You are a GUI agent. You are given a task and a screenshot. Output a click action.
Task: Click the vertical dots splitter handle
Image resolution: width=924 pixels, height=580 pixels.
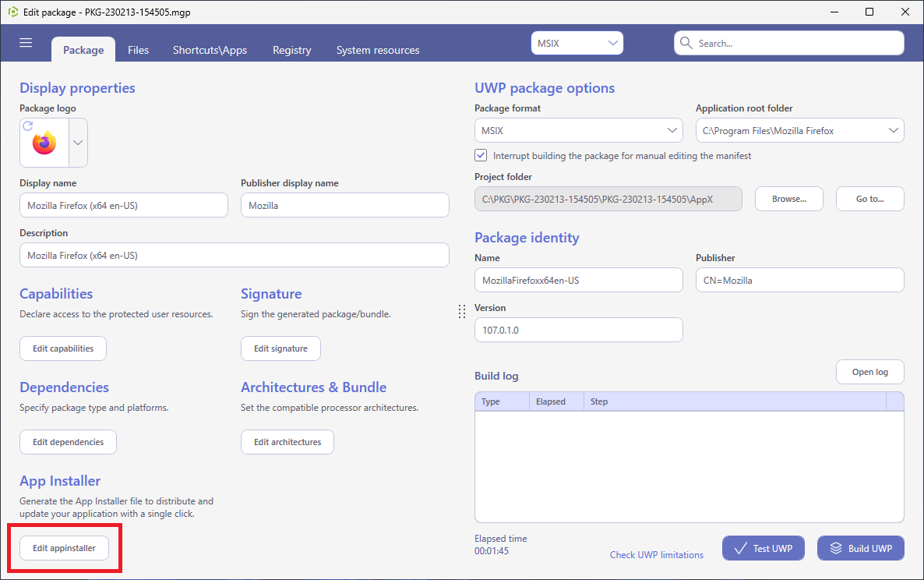pos(462,312)
